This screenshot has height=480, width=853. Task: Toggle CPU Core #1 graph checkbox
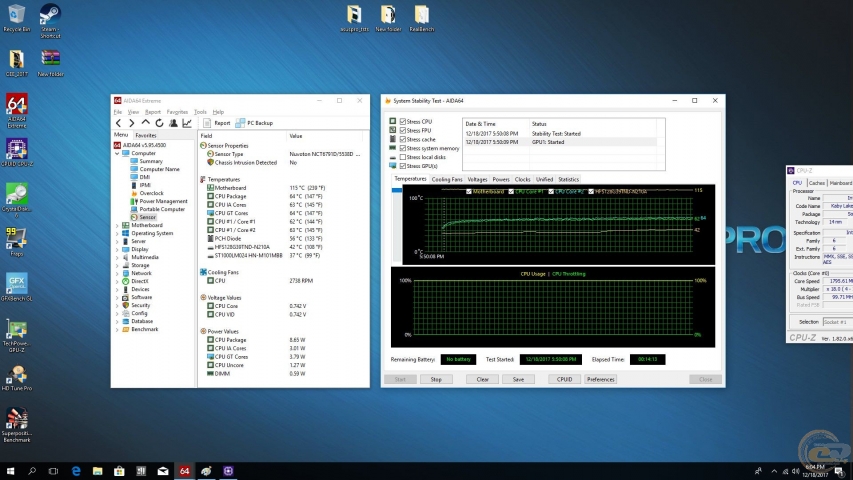pyautogui.click(x=511, y=192)
